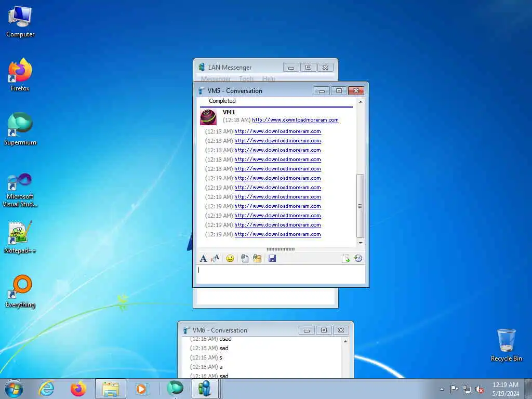
Task: Select the Microsoft Visual Studio desktop shortcut
Action: (x=20, y=190)
